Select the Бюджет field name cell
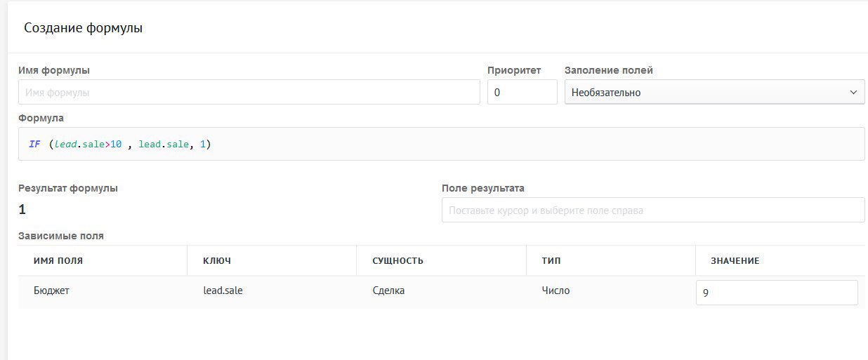Image resolution: width=868 pixels, height=360 pixels. tap(51, 291)
